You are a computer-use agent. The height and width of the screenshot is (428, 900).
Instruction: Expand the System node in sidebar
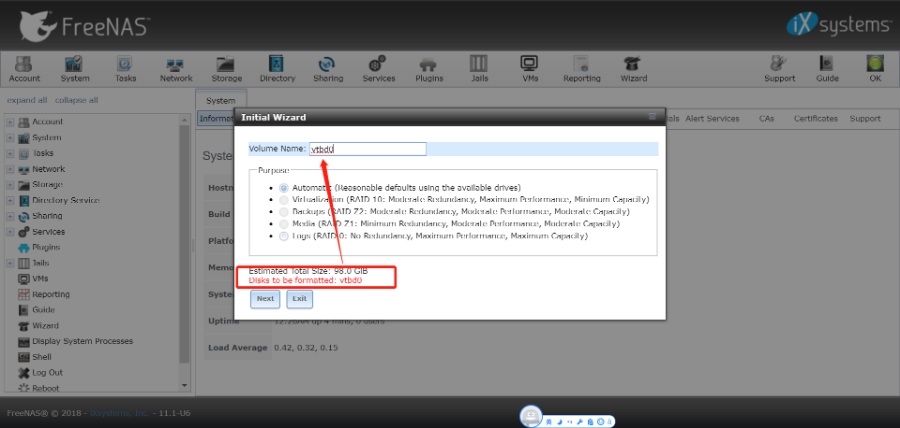pos(10,138)
